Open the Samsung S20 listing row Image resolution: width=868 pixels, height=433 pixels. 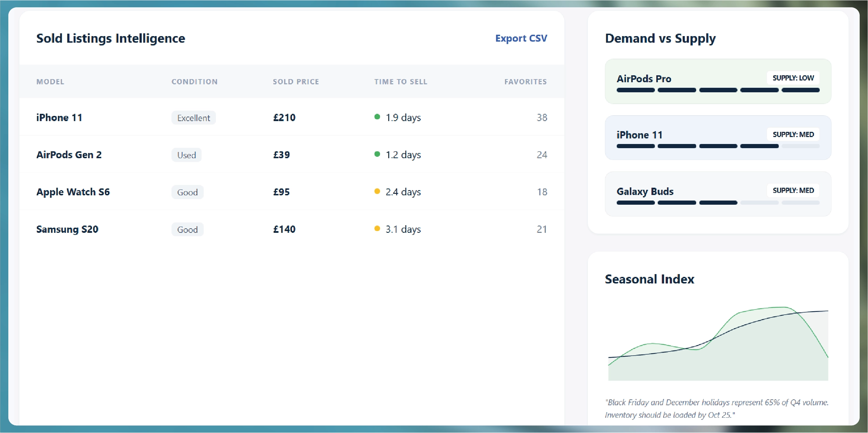67,229
